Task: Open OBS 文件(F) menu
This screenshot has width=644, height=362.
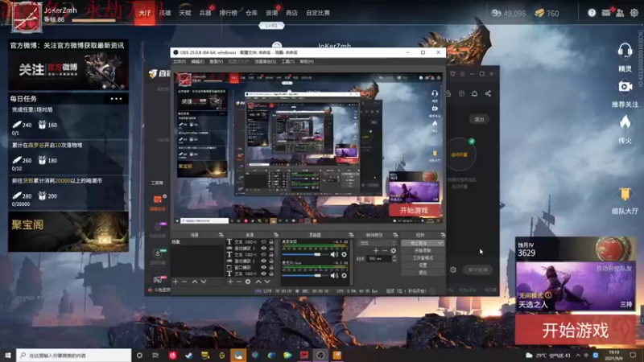Action: click(x=179, y=62)
